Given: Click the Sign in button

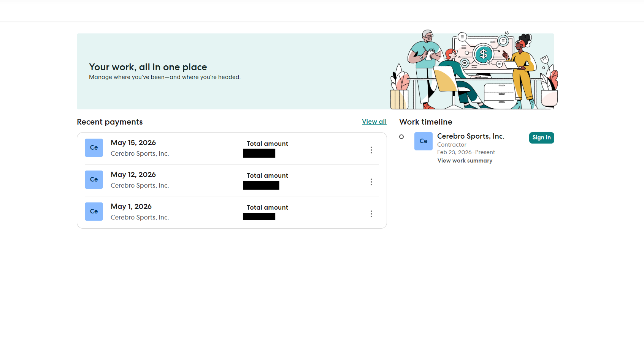Looking at the screenshot, I should pos(541,138).
